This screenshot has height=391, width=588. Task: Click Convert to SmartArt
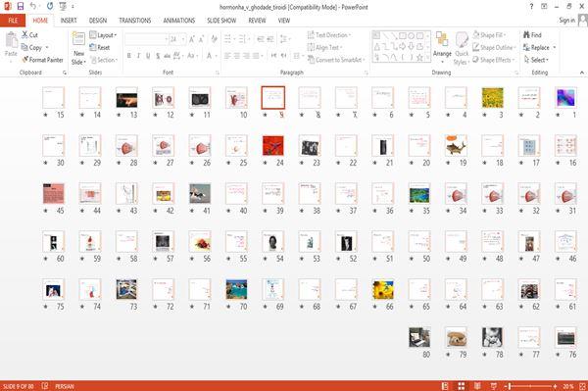[336, 60]
